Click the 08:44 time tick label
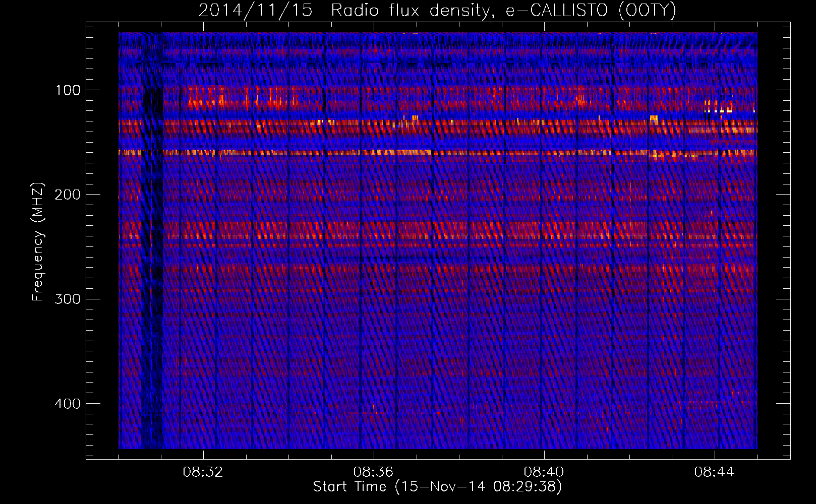816x504 pixels. [x=715, y=472]
